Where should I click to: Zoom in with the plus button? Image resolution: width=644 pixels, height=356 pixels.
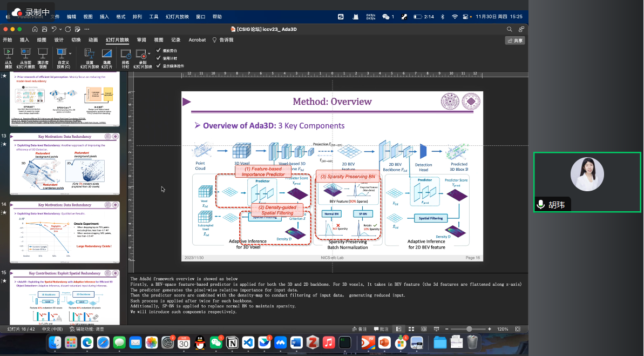490,329
